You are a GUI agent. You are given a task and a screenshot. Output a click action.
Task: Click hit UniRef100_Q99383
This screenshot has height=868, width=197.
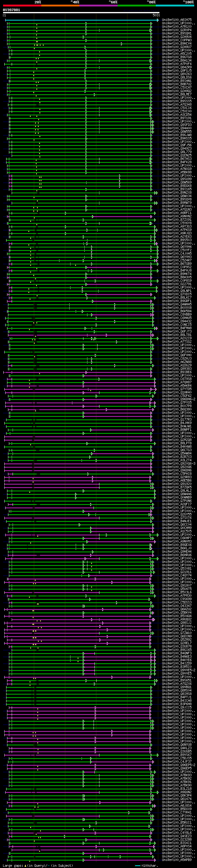click(177, 369)
